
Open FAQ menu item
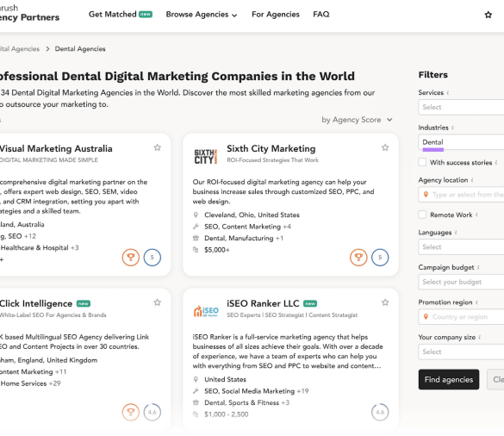(321, 15)
